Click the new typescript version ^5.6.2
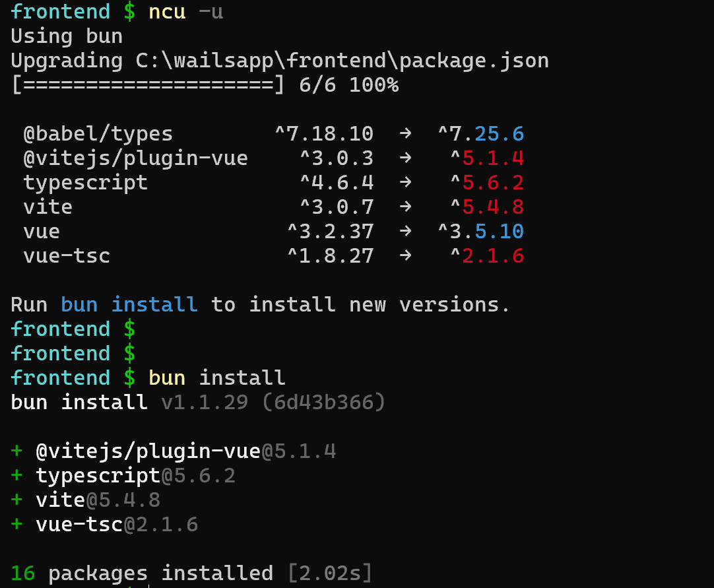The image size is (714, 588). [487, 183]
